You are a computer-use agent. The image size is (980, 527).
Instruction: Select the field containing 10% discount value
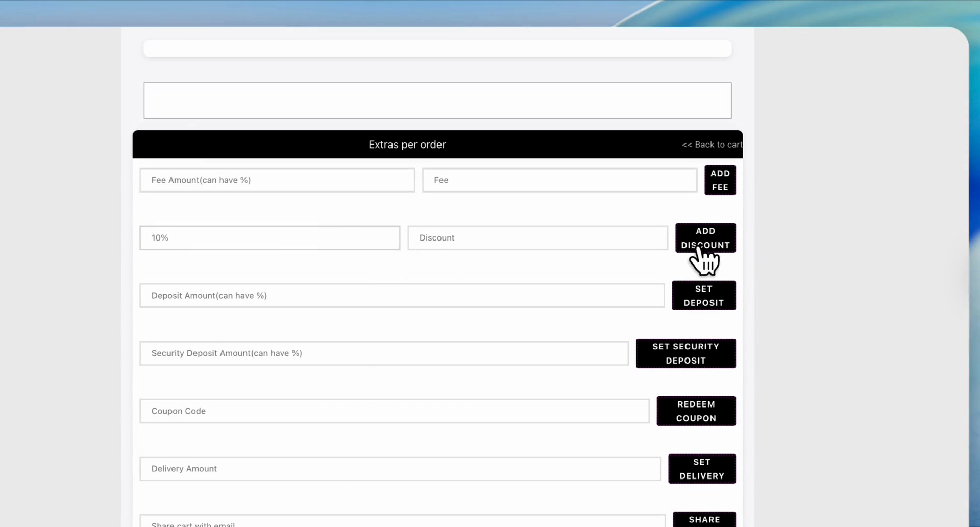pos(269,237)
